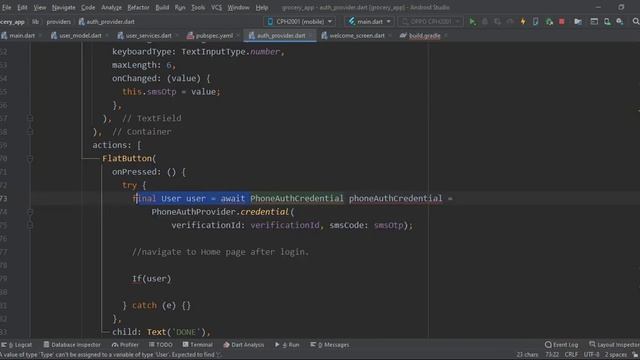Open the Build menu
The image size is (640, 360).
(x=162, y=7)
